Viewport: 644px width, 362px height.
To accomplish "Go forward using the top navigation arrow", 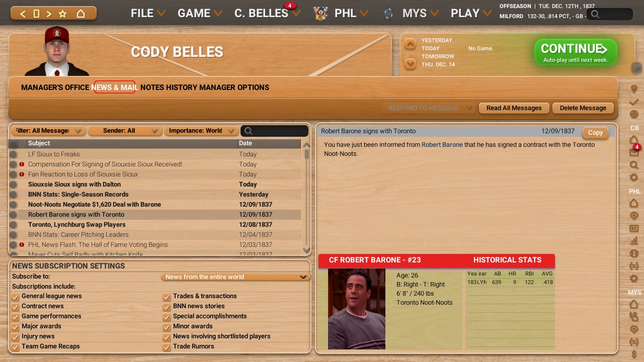I will (x=49, y=14).
